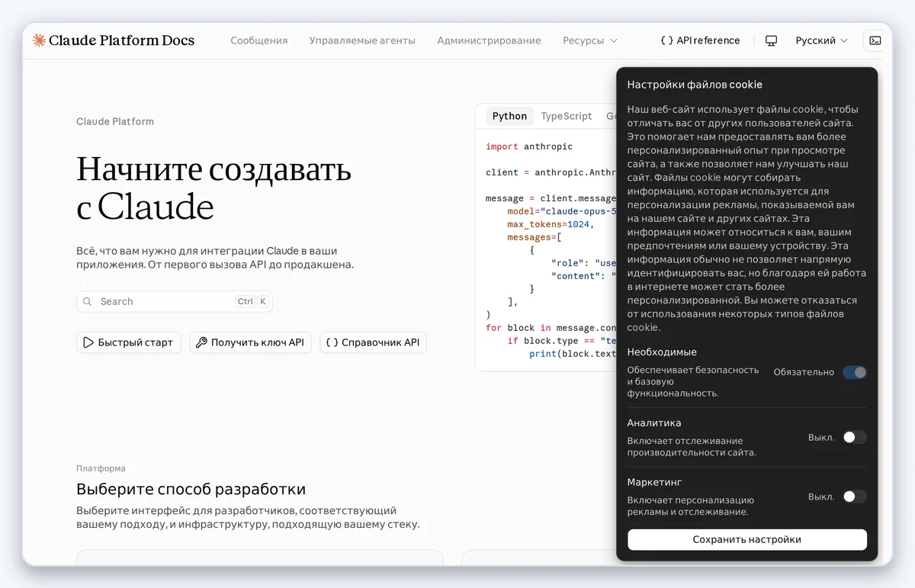Open the API reference link in header
Image resolution: width=915 pixels, height=588 pixels.
[700, 40]
